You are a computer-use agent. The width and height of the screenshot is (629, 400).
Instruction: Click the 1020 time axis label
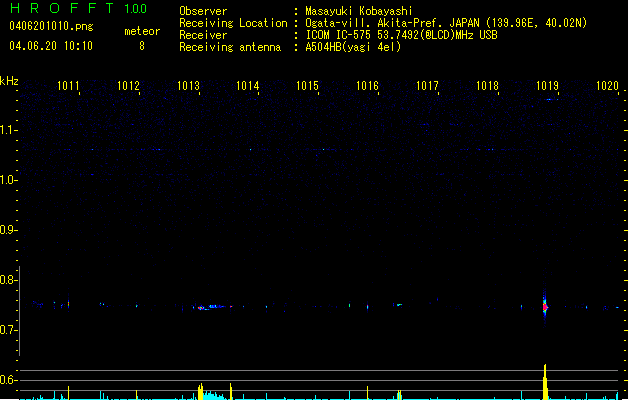(607, 86)
